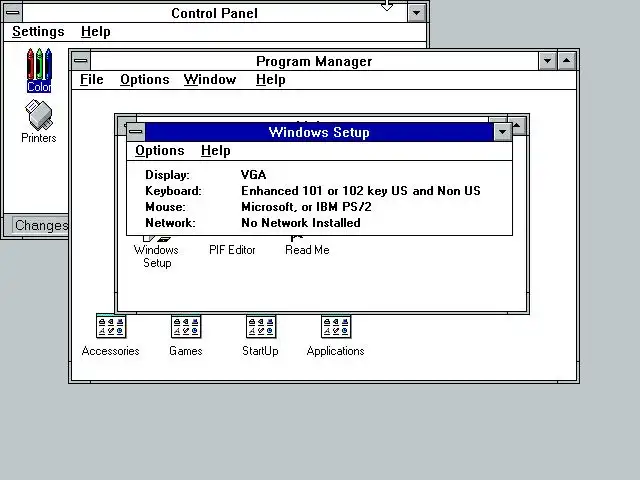Click the Microsoft, or IBM PS/2 mouse text
This screenshot has width=640, height=480.
pos(306,207)
